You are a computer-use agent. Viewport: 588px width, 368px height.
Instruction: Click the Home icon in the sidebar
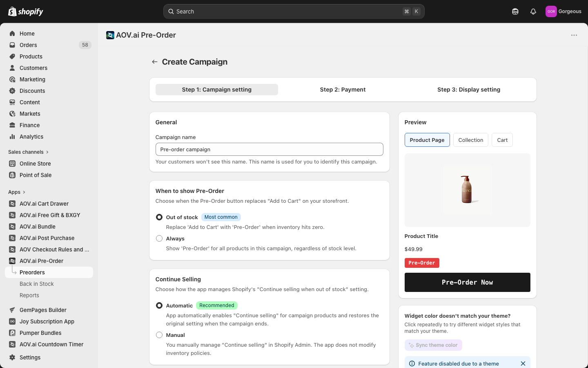tap(12, 34)
